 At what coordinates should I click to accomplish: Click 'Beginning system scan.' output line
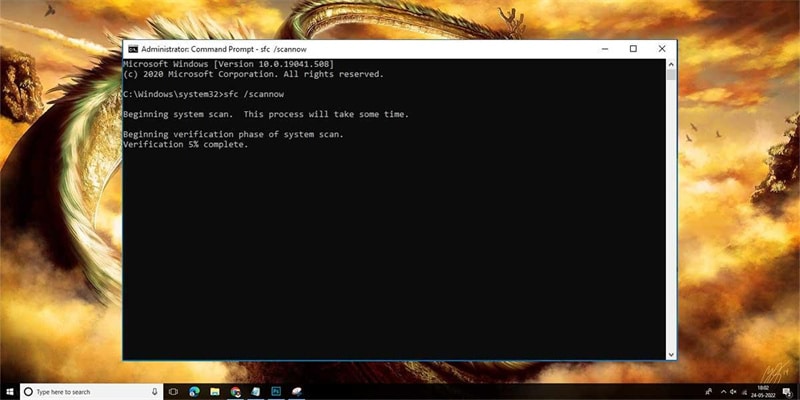click(178, 114)
